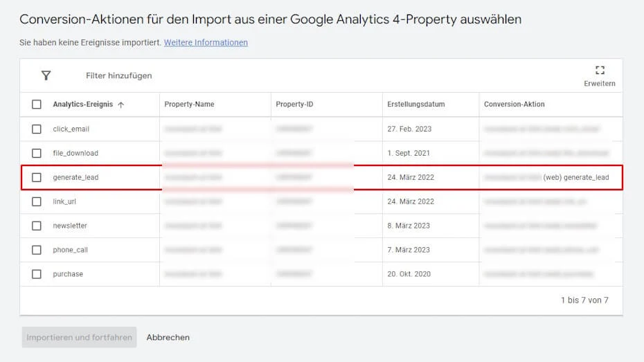Screen dimensions: 644x362
Task: Click the date 20. Okt. 2020
Action: 409,274
